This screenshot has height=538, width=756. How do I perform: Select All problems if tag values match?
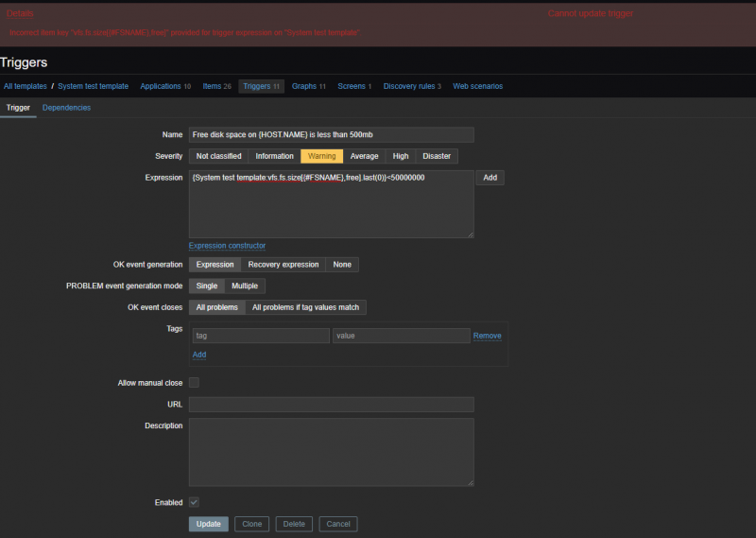point(305,307)
